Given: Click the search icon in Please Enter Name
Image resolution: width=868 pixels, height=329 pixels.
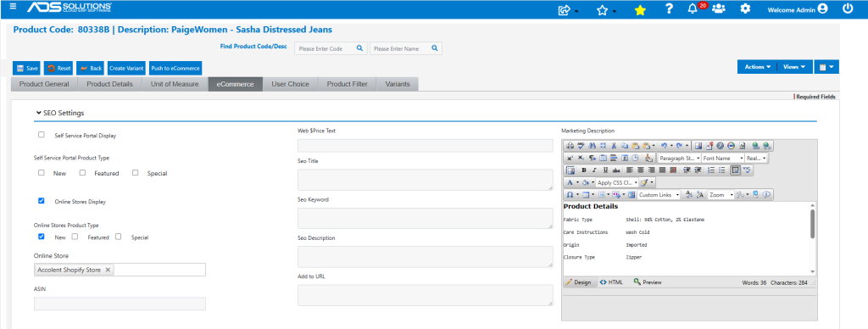Looking at the screenshot, I should pos(435,48).
